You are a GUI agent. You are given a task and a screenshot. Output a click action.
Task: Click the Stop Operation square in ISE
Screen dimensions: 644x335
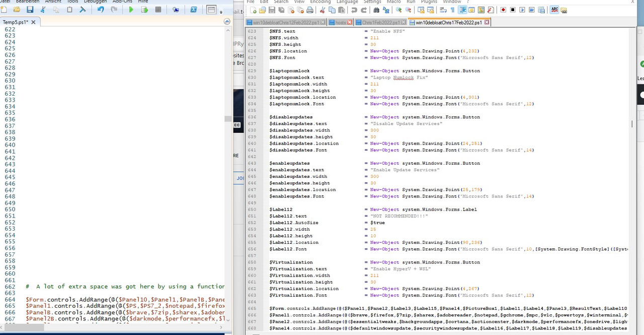[158, 10]
